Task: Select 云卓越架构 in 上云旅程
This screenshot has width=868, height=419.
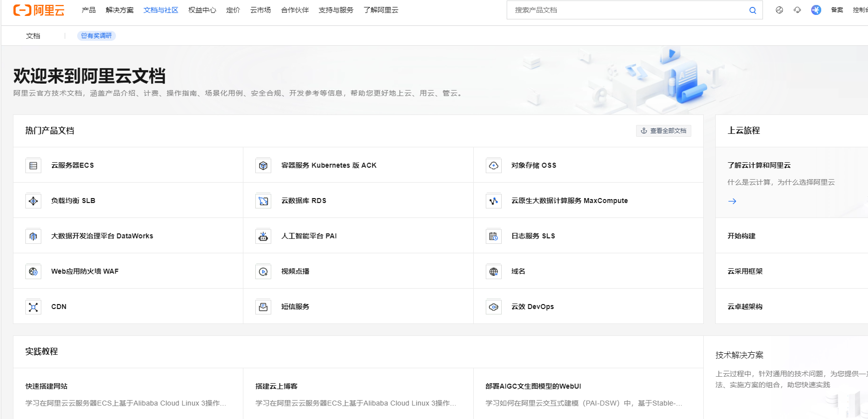Action: click(x=745, y=307)
